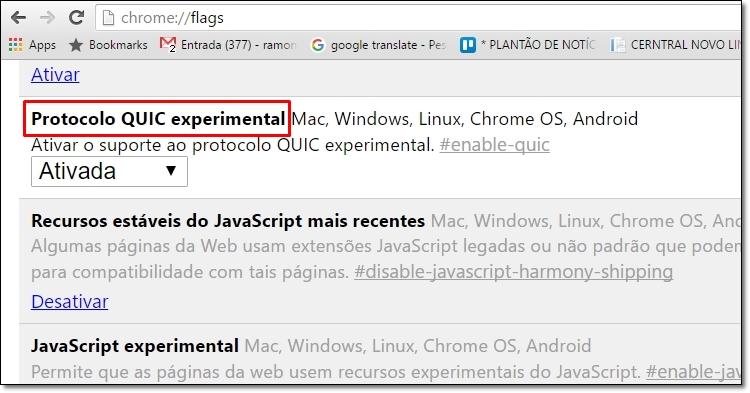Click the page icon in address bar
The width and height of the screenshot is (750, 393).
pos(109,18)
